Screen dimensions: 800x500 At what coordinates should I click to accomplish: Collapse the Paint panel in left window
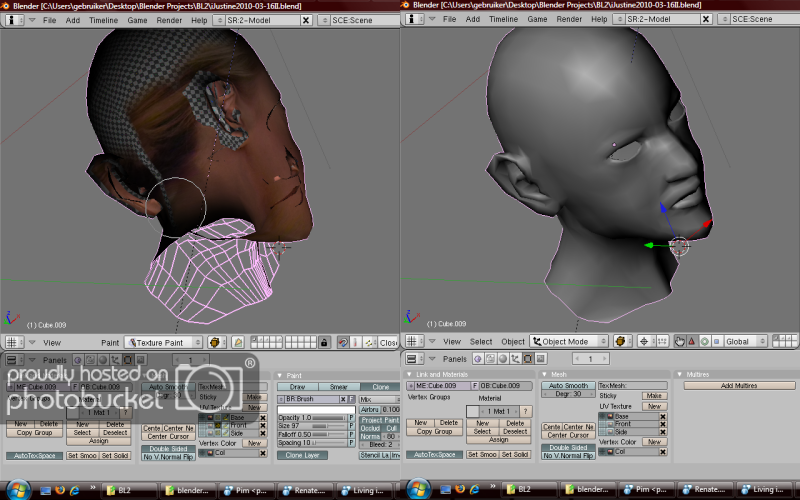point(280,376)
